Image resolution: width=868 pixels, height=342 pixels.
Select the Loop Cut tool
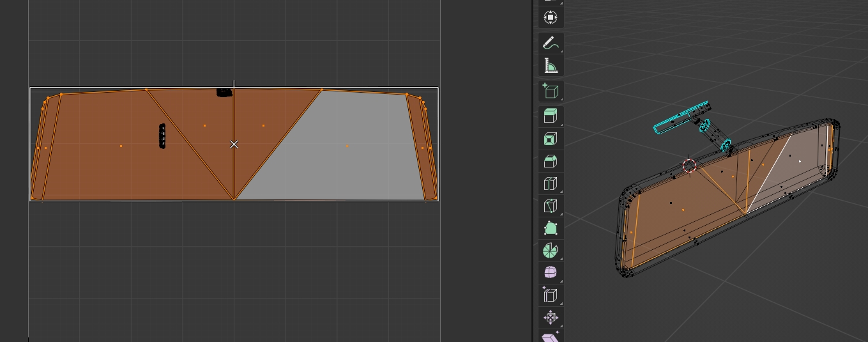tap(551, 184)
